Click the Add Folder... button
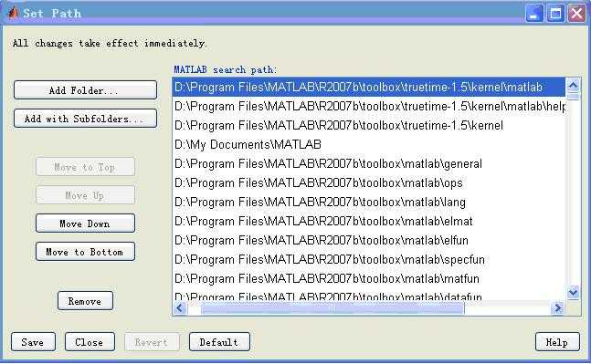This screenshot has width=591, height=364. (85, 90)
